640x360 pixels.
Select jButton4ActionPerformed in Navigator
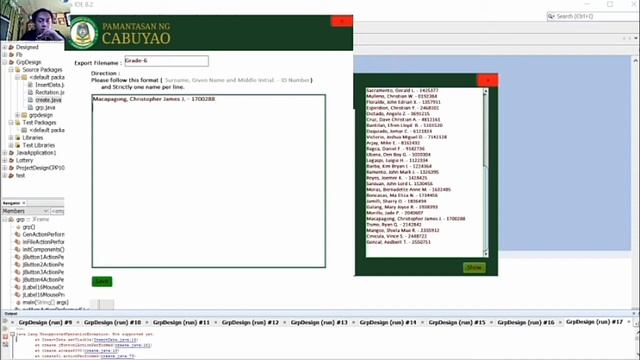[x=43, y=280]
